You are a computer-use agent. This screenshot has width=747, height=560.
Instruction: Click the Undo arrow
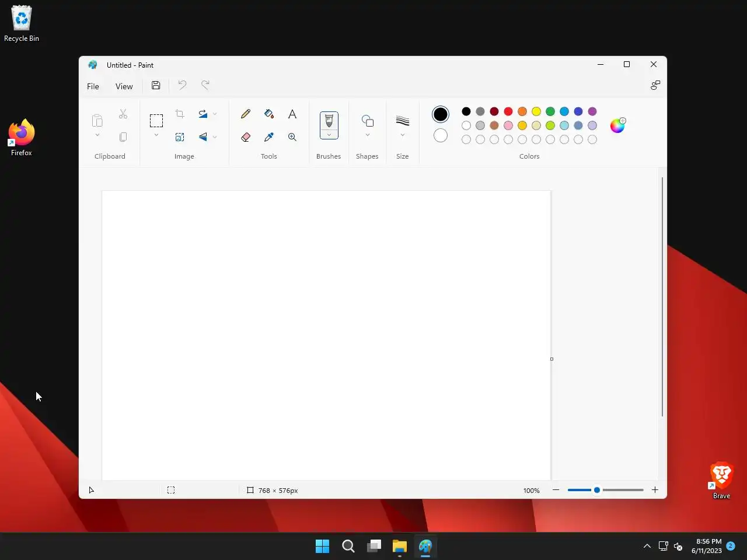pos(182,85)
